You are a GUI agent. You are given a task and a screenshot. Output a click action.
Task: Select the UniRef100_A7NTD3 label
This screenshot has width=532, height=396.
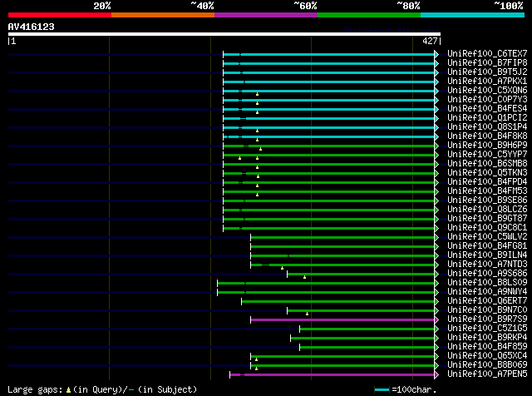(487, 265)
